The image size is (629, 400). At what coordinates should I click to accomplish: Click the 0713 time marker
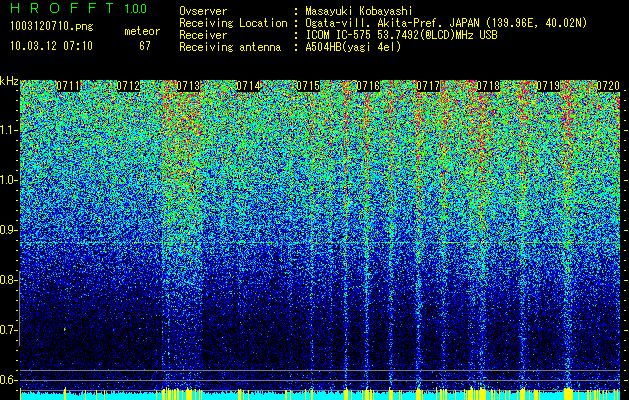tap(188, 86)
